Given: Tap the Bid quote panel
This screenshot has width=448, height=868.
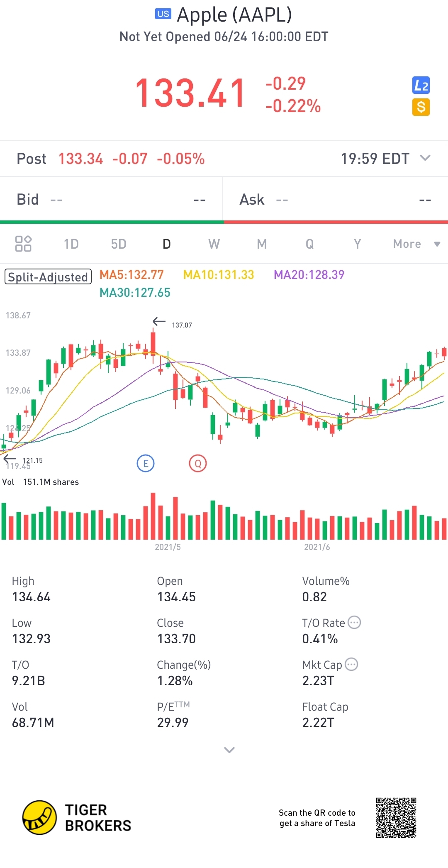Looking at the screenshot, I should click(x=111, y=200).
